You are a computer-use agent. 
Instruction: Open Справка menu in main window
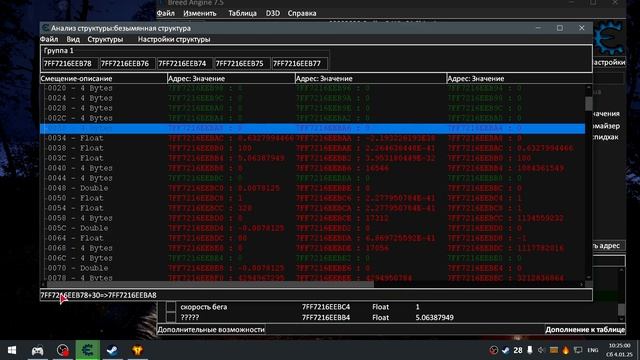click(x=302, y=13)
